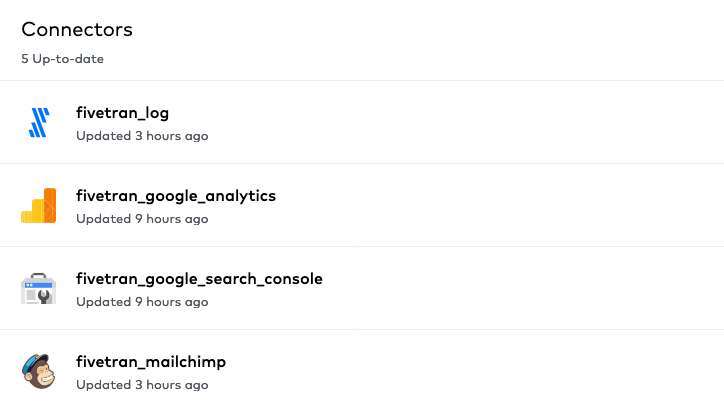Click the Connectors heading

click(x=77, y=30)
